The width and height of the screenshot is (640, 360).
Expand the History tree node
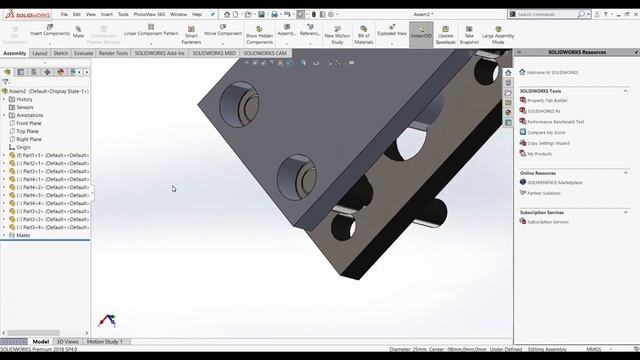tap(4, 99)
